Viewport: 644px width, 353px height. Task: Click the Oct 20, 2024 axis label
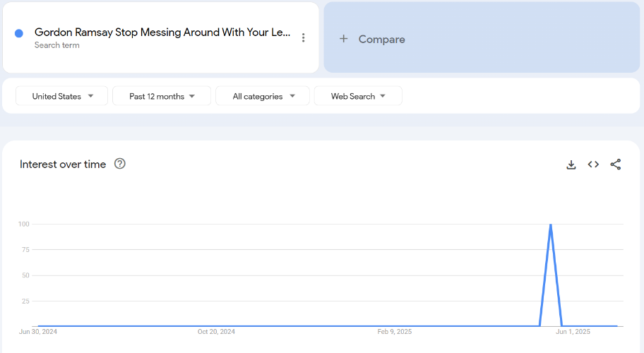click(216, 332)
